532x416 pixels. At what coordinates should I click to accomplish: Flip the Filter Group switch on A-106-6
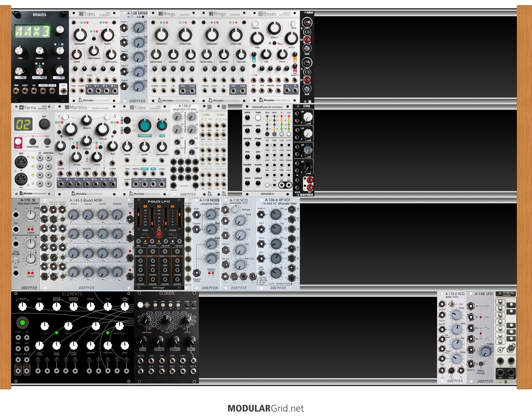(261, 273)
